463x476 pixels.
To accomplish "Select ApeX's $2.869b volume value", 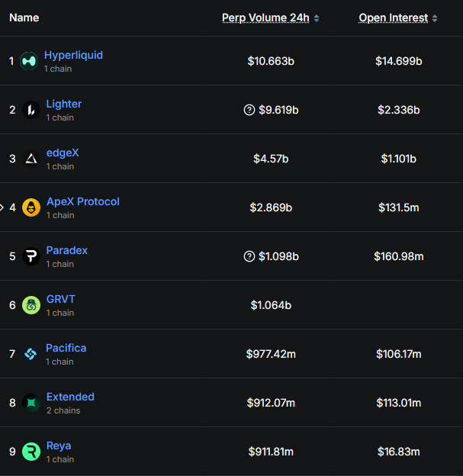I will pyautogui.click(x=271, y=207).
